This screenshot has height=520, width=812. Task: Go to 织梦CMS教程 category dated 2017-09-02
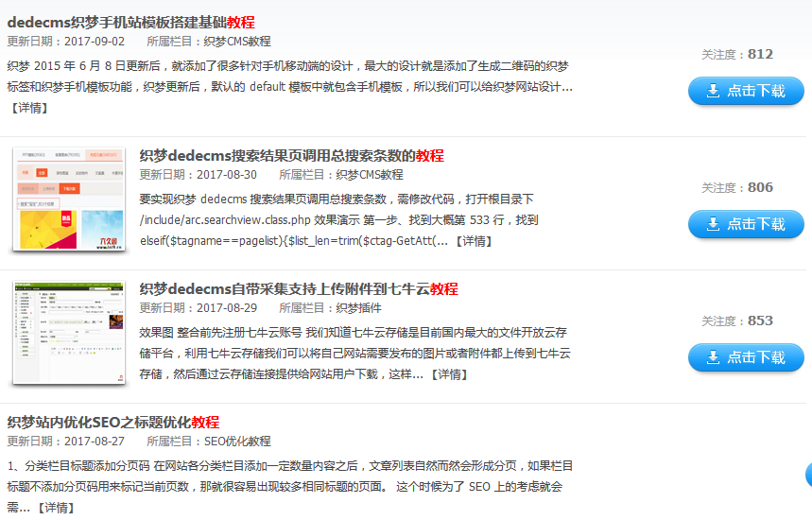pyautogui.click(x=236, y=42)
